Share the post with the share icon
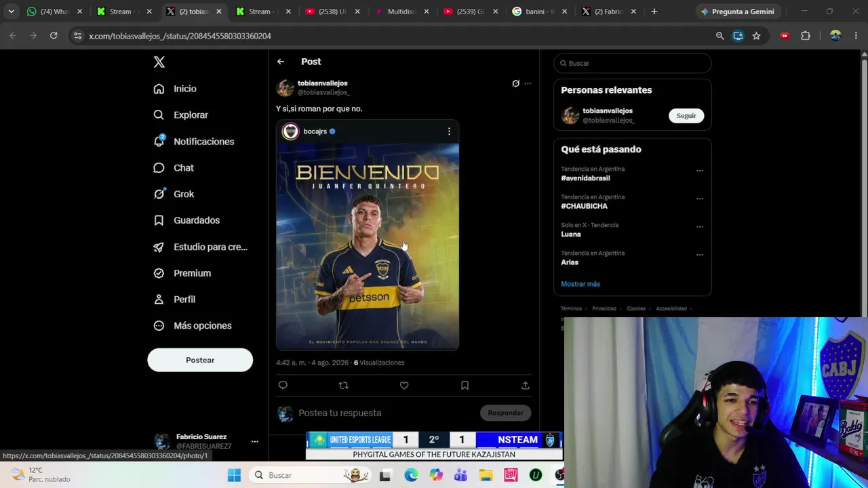 (525, 386)
